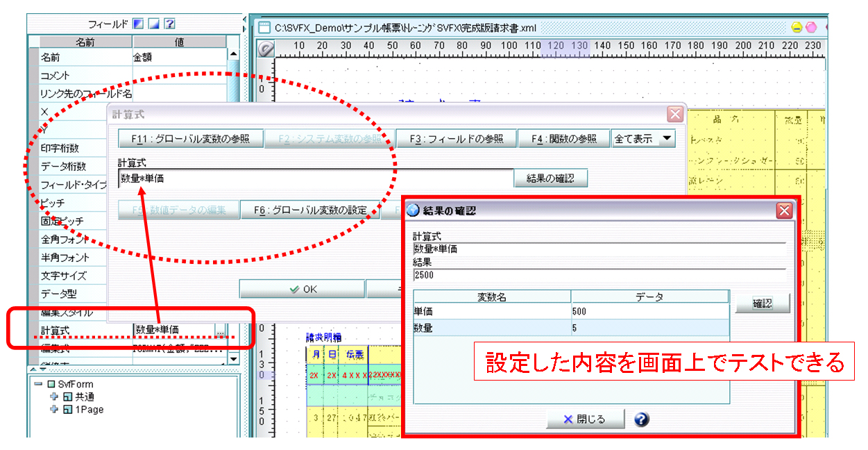Click the SvfForm node icon in tree

click(51, 384)
